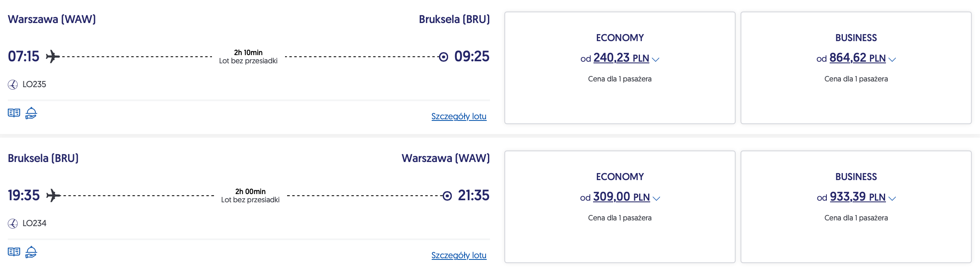Screen dimensions: 980x273
Task: Open Szczegóły lotu for Warszawa–Bruksela flight
Action: (x=458, y=116)
